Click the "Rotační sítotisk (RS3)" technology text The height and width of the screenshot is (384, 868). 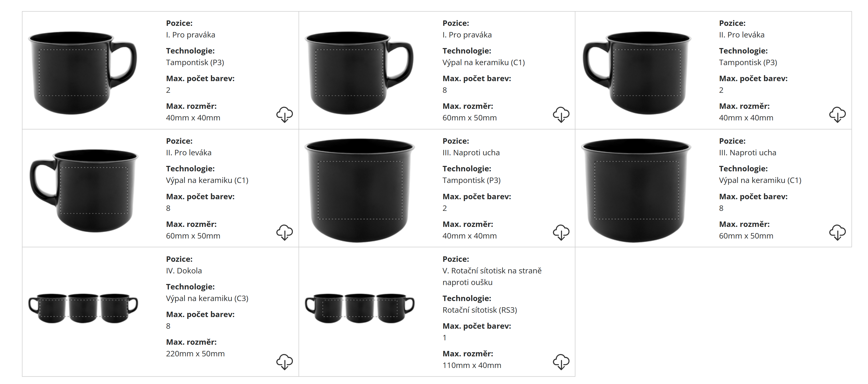coord(480,310)
